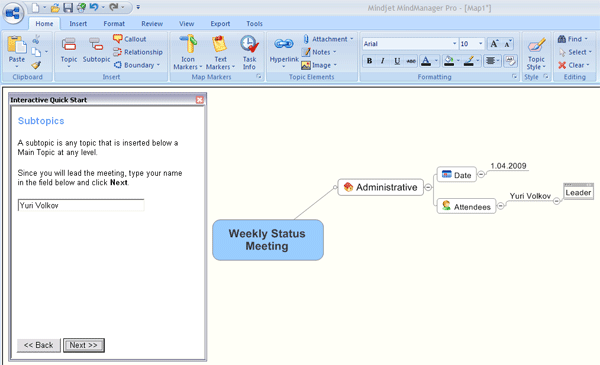
Task: Click the New document icon in quick access toolbar
Action: (35, 7)
